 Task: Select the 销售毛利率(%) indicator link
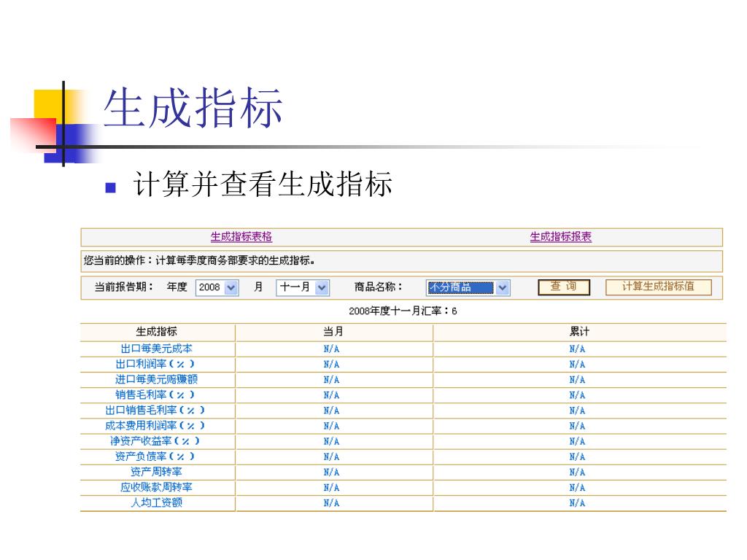click(155, 394)
